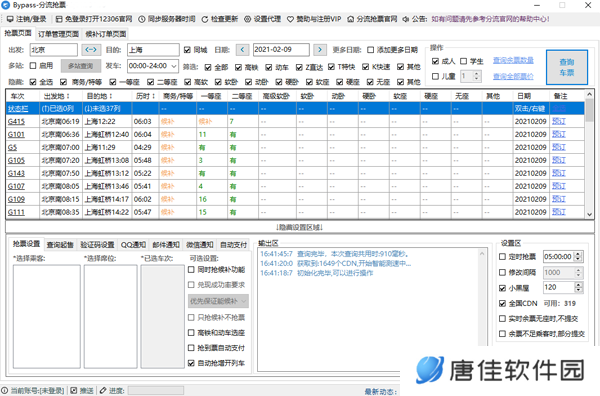Toggle 无座 column visibility checkbox
600x396 pixels.
point(370,82)
